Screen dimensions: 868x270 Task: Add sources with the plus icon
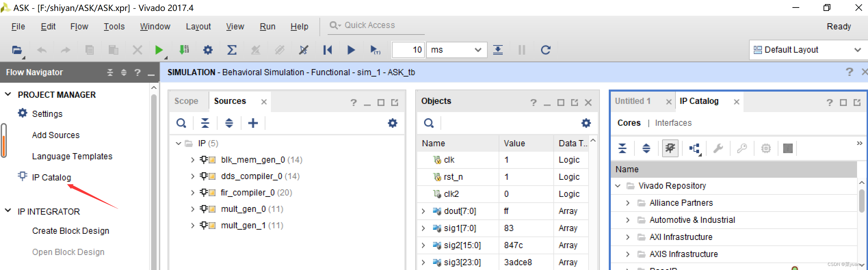pos(253,123)
